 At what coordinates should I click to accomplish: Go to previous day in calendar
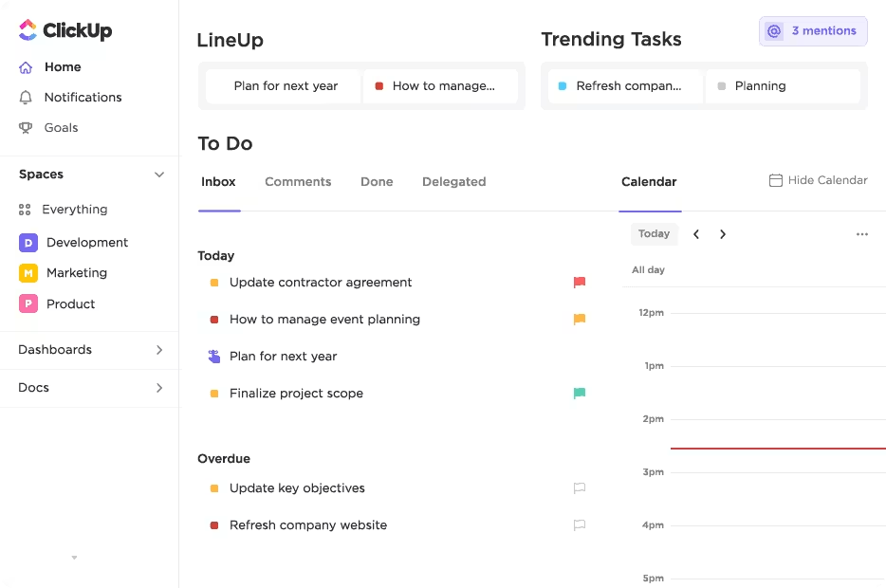click(x=696, y=234)
